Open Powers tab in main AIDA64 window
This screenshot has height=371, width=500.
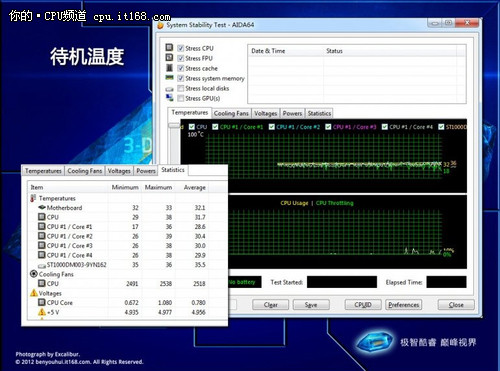(292, 113)
